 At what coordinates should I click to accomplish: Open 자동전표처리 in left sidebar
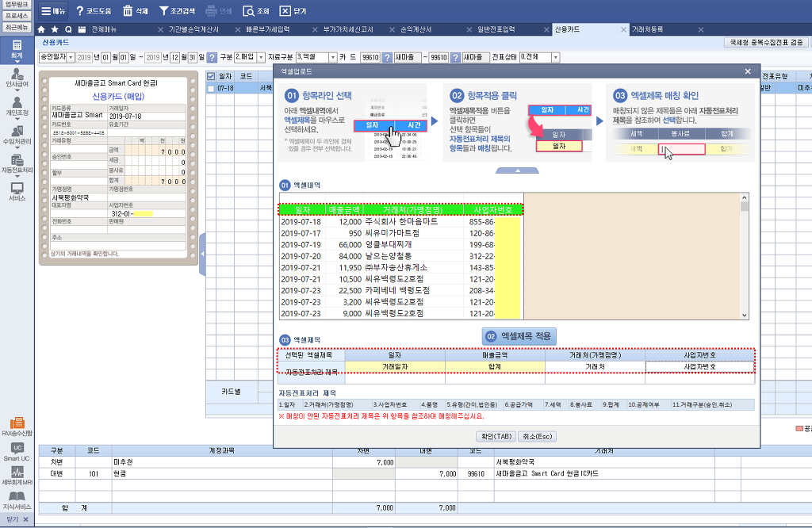(x=17, y=162)
